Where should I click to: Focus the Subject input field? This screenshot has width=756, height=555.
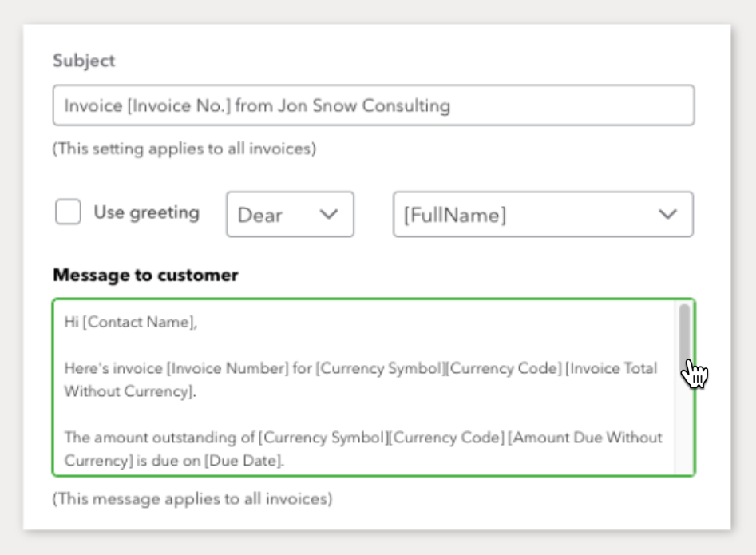[x=373, y=105]
